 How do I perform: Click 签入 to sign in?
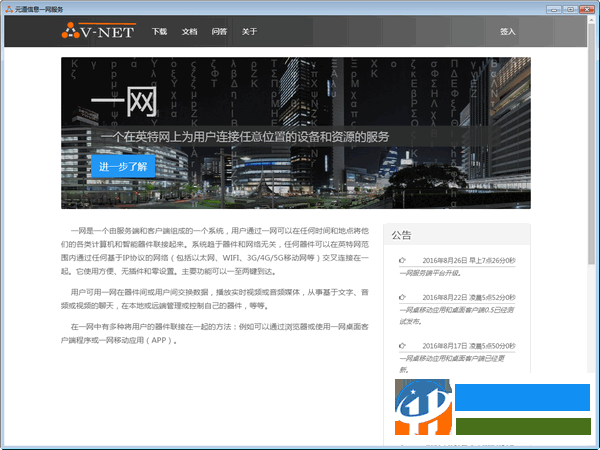pyautogui.click(x=507, y=31)
